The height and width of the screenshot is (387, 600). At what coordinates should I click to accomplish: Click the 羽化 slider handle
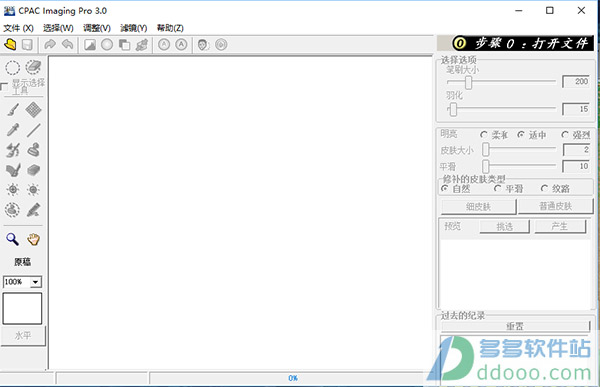point(453,109)
